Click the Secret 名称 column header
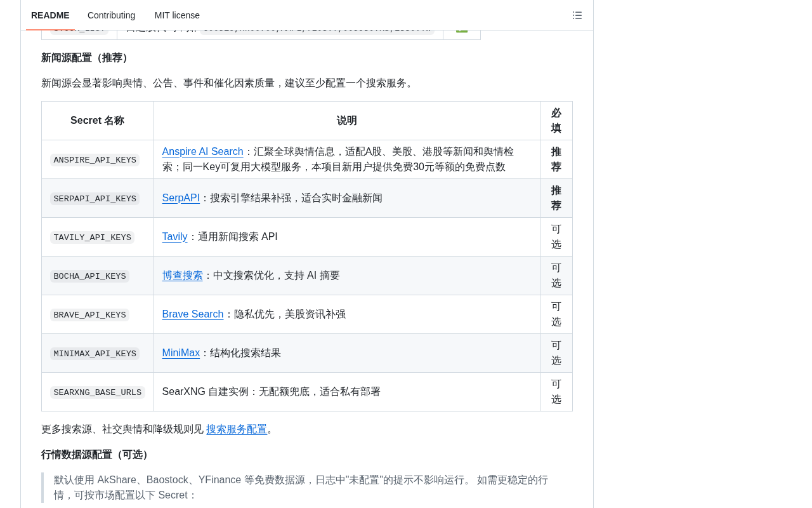This screenshot has width=812, height=508. 98,121
